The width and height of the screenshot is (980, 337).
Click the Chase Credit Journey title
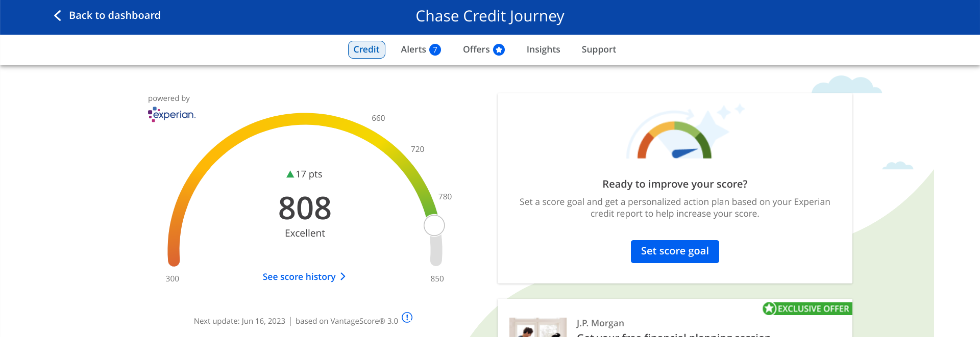(490, 16)
